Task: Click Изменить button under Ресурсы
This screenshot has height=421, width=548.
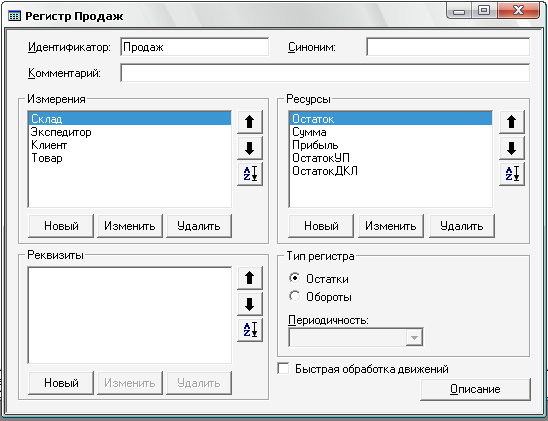Action: coord(391,226)
